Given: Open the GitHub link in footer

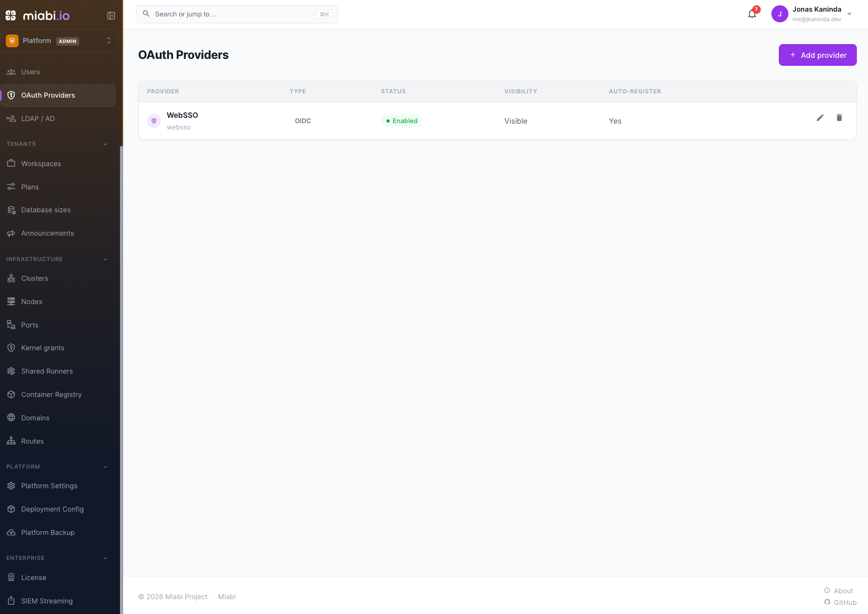Looking at the screenshot, I should (x=840, y=603).
